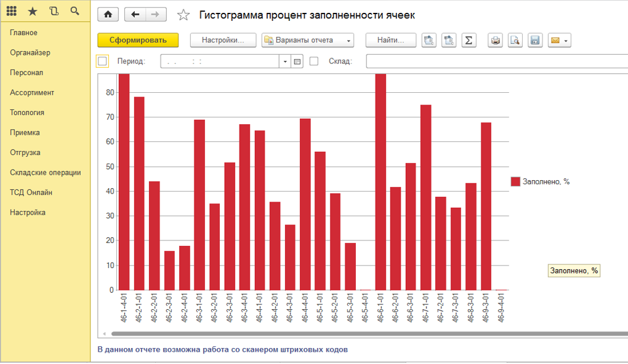Print the report using the printer icon
628x364 pixels.
(495, 41)
